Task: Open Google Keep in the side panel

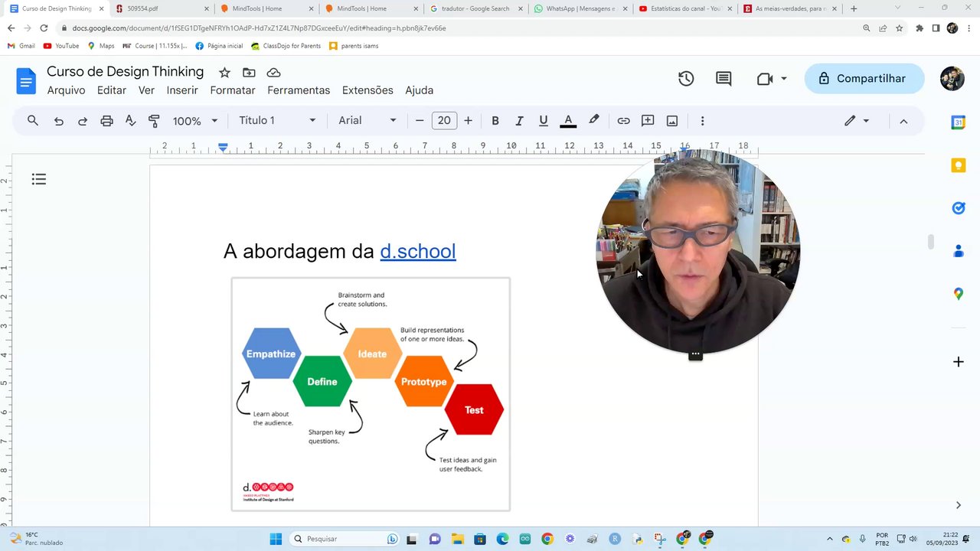Action: tap(958, 165)
